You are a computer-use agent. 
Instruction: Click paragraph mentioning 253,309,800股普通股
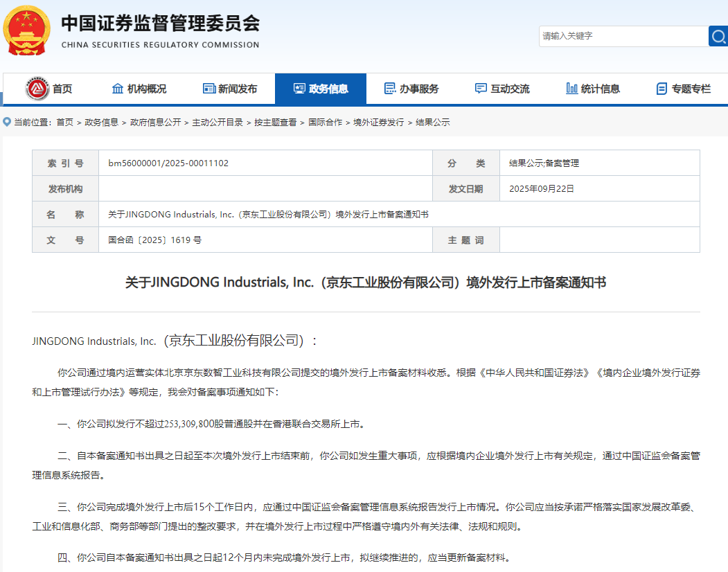click(212, 424)
